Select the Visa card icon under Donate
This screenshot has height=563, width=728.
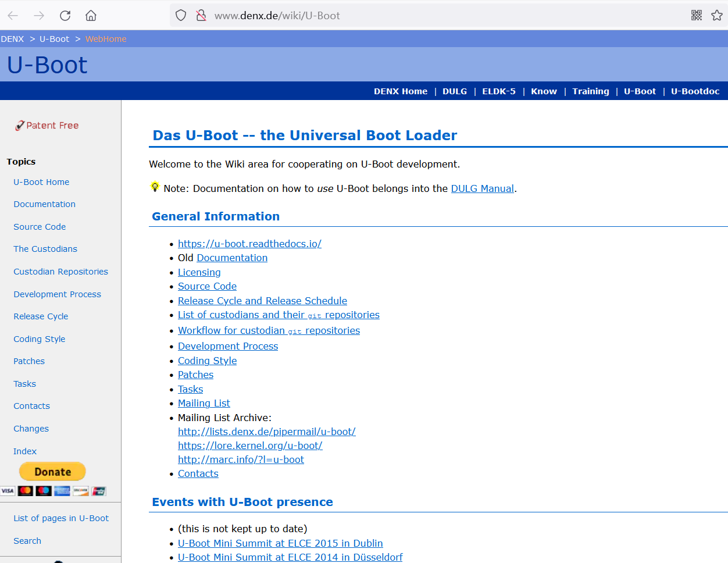8,490
